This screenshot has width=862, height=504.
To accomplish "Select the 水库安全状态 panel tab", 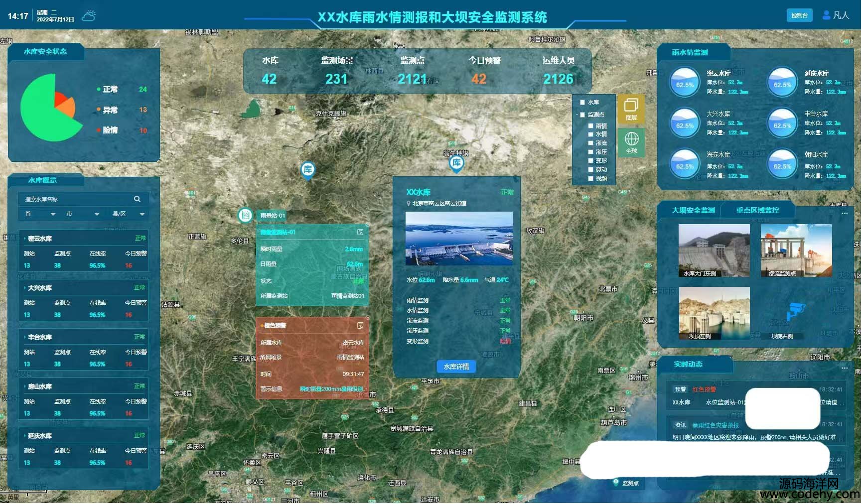I will (45, 51).
